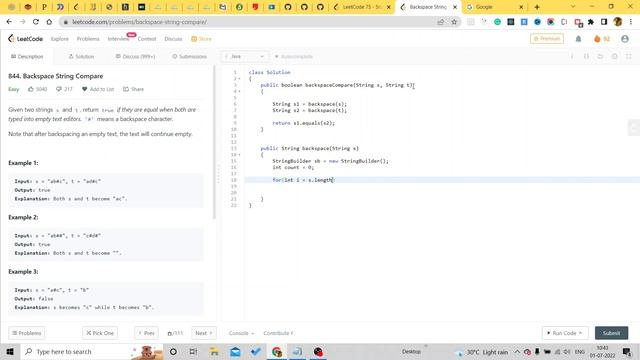Click Pick One random problem button
Viewport: 640px width, 360px height.
(100, 333)
